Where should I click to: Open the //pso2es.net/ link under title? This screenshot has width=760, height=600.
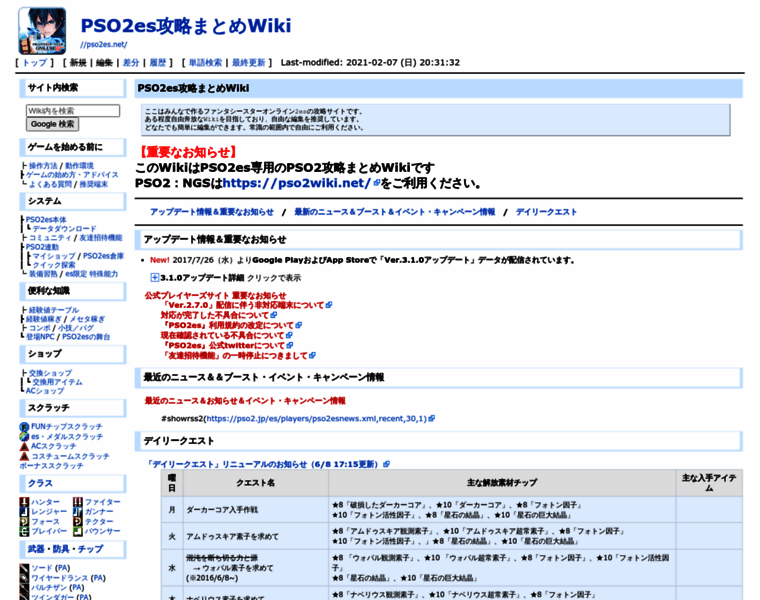[104, 45]
